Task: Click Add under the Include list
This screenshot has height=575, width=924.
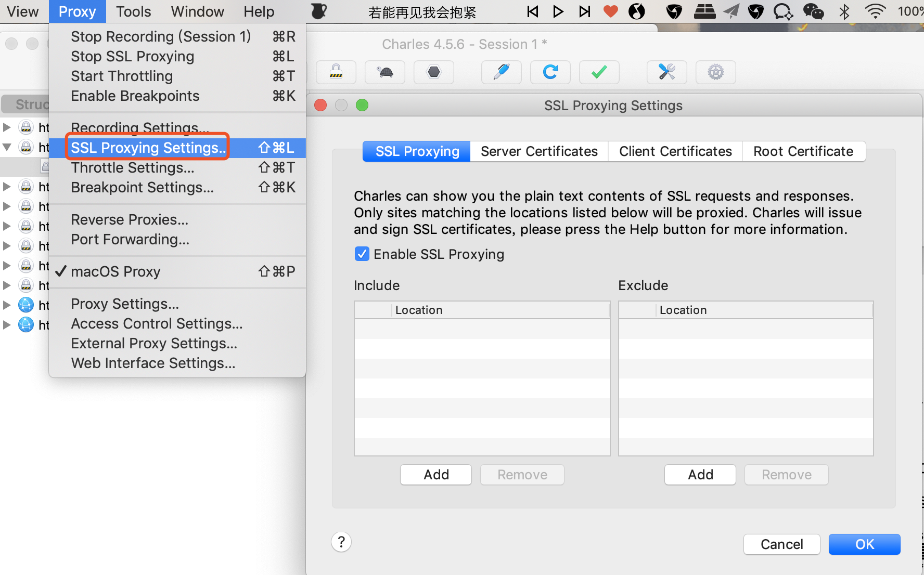Action: (x=436, y=475)
